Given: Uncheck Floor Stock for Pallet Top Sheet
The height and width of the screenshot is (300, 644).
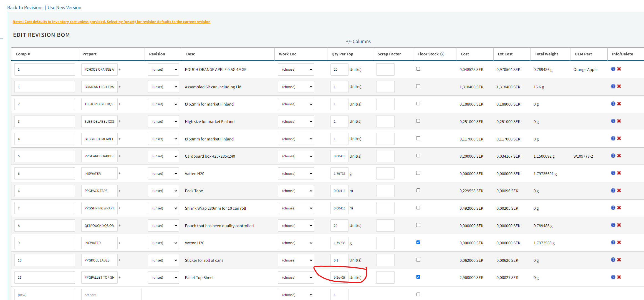Looking at the screenshot, I should 418,277.
